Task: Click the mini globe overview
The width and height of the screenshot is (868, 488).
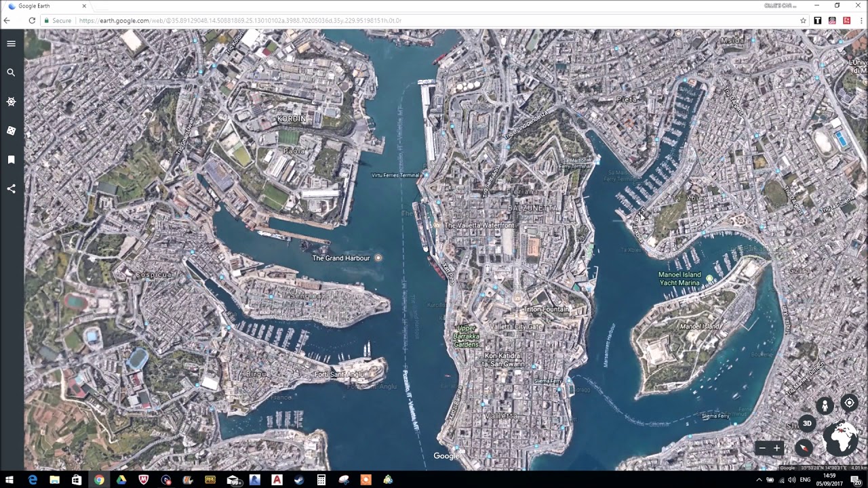Action: [x=841, y=439]
